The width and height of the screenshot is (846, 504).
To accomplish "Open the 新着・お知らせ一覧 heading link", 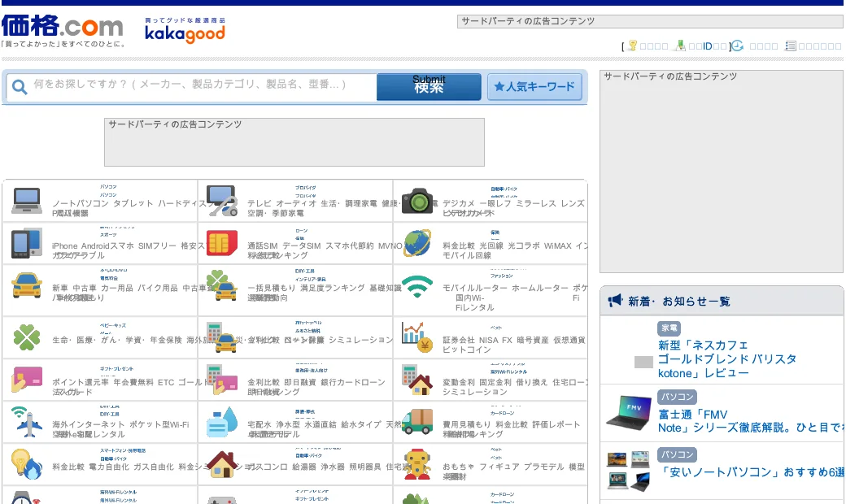I will tap(678, 302).
